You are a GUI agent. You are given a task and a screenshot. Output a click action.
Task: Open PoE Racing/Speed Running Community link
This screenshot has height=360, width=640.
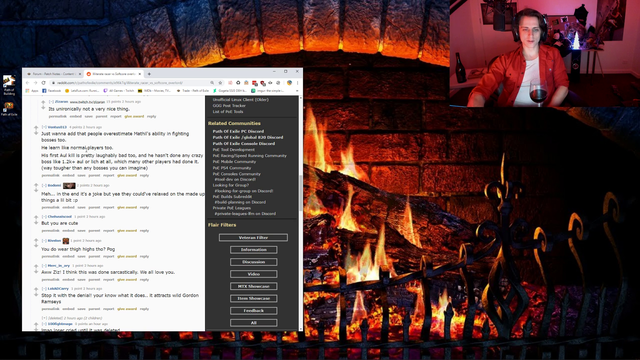tap(249, 156)
